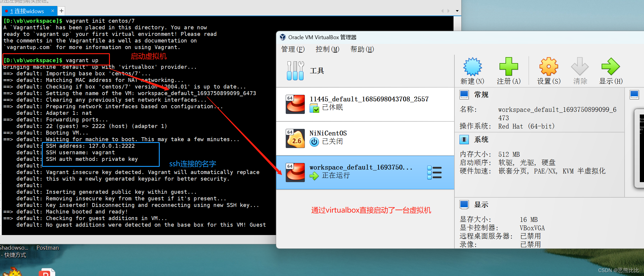
Task: Open the Control (控制) menu
Action: click(x=328, y=49)
